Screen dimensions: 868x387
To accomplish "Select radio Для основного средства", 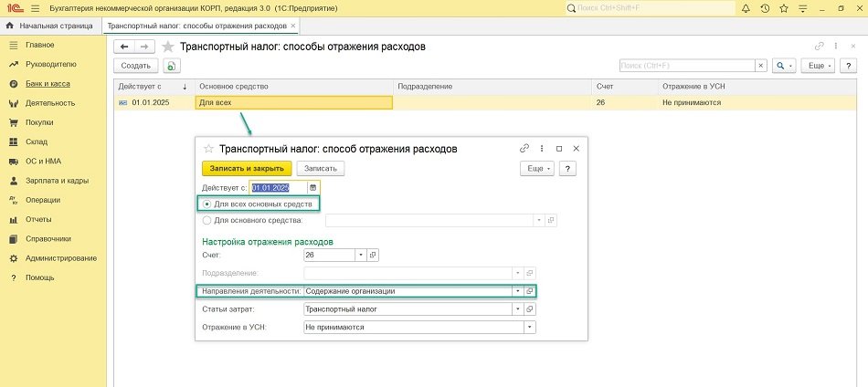I will click(206, 220).
